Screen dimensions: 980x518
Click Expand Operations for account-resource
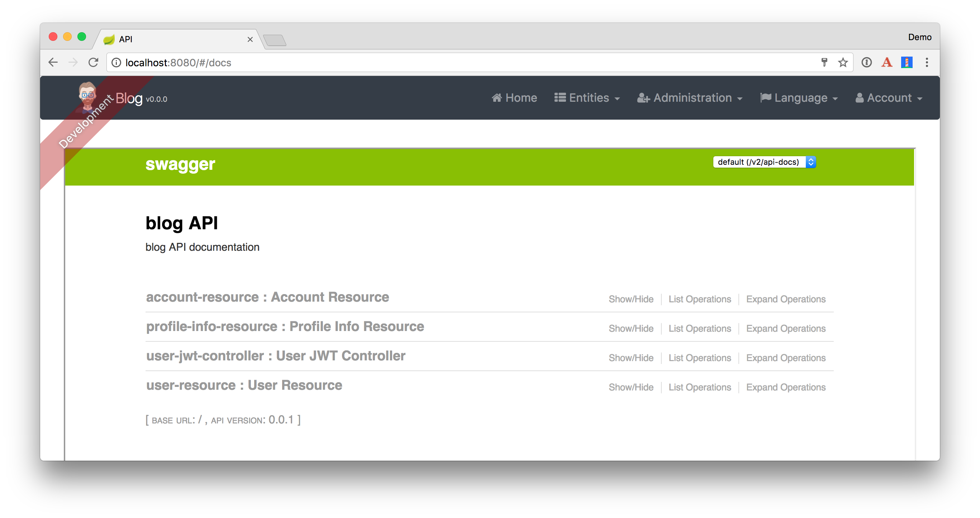(786, 299)
